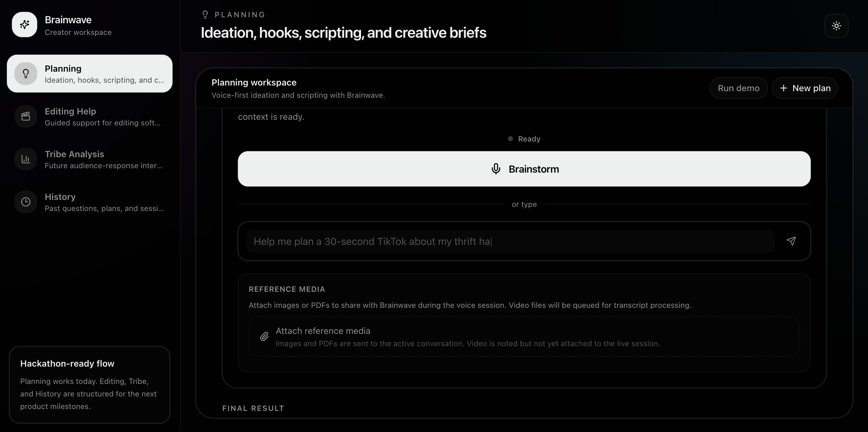This screenshot has height=432, width=868.
Task: Click the Brainwave sparkle logo icon
Action: tap(24, 25)
